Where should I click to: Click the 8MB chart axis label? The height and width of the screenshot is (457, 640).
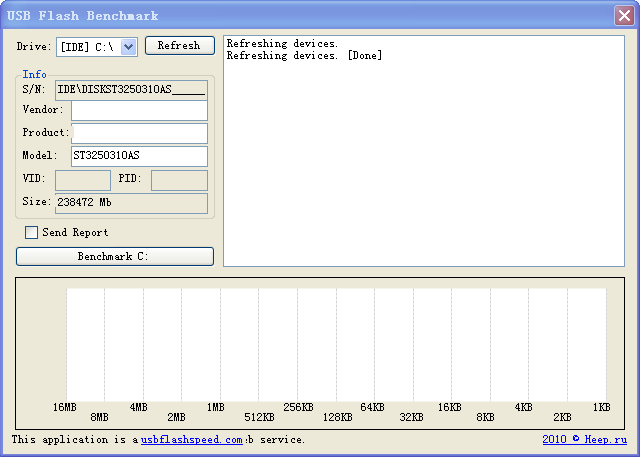[100, 417]
